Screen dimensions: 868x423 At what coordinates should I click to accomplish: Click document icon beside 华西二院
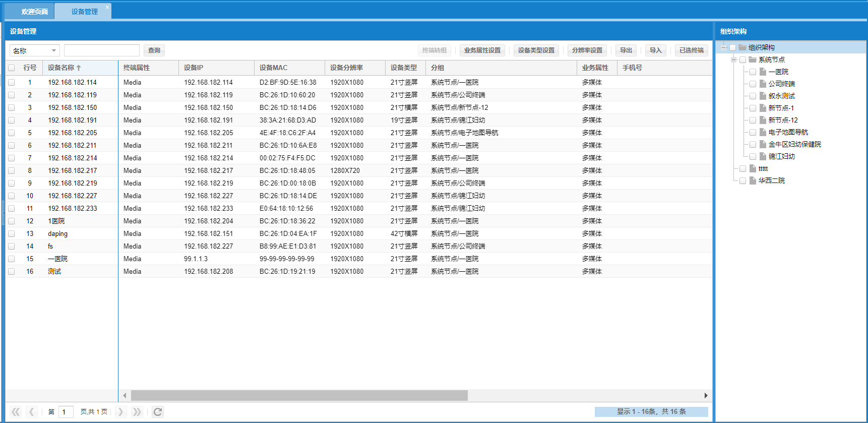(753, 180)
